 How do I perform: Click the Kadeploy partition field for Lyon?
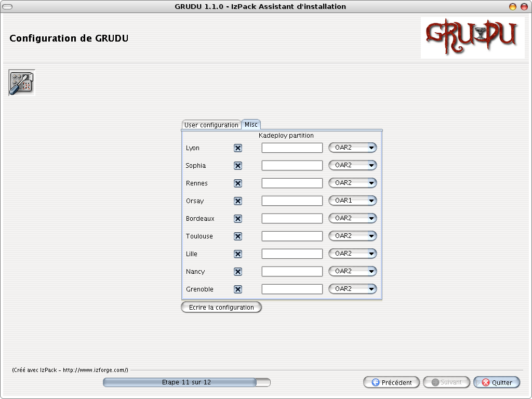click(x=292, y=148)
